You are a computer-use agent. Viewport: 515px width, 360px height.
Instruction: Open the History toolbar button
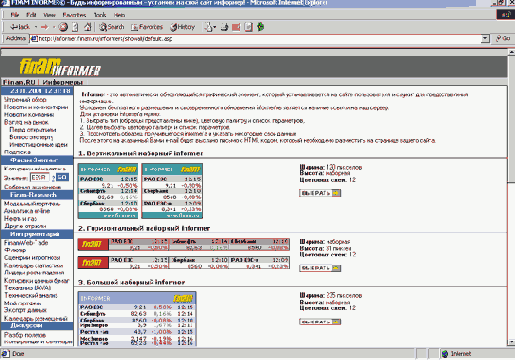[x=183, y=27]
